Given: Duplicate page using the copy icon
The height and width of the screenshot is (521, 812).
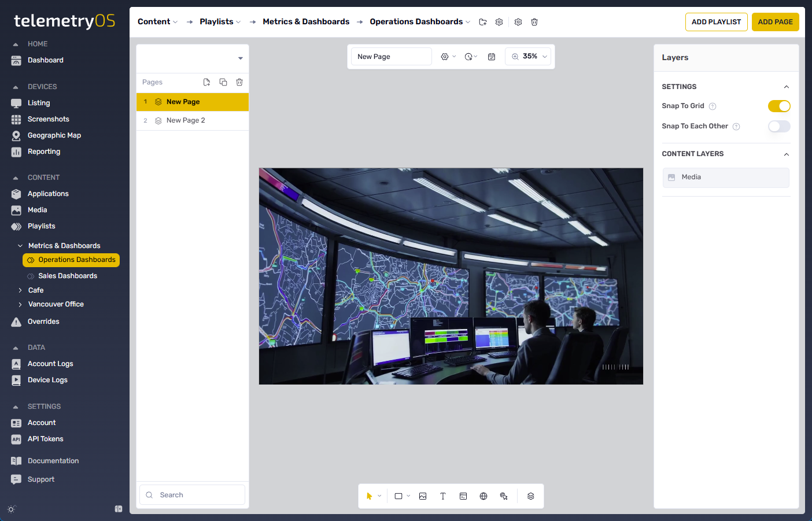Looking at the screenshot, I should pos(223,82).
